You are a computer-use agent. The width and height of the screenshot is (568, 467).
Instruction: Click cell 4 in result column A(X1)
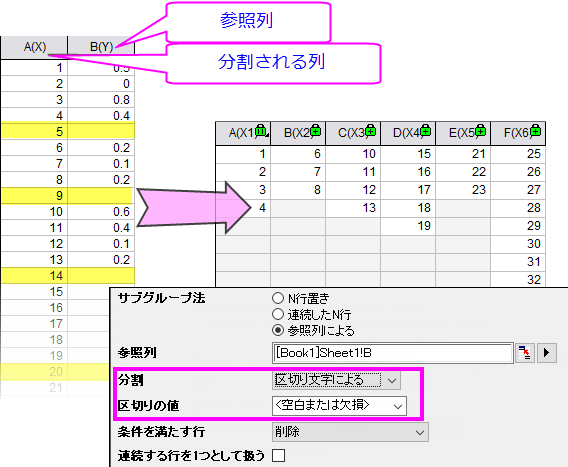point(243,208)
